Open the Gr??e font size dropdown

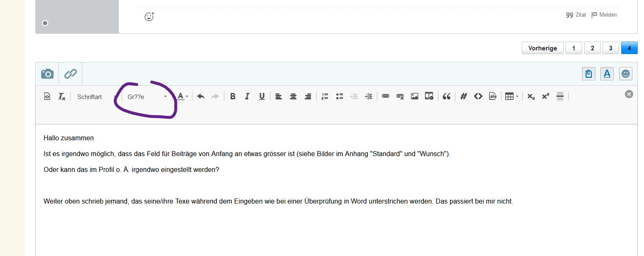point(147,97)
